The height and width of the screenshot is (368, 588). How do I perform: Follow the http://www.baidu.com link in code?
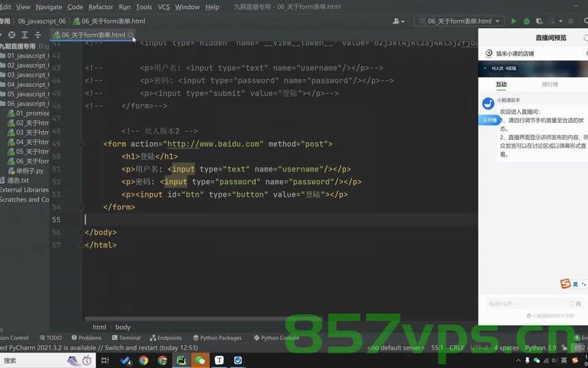click(213, 144)
